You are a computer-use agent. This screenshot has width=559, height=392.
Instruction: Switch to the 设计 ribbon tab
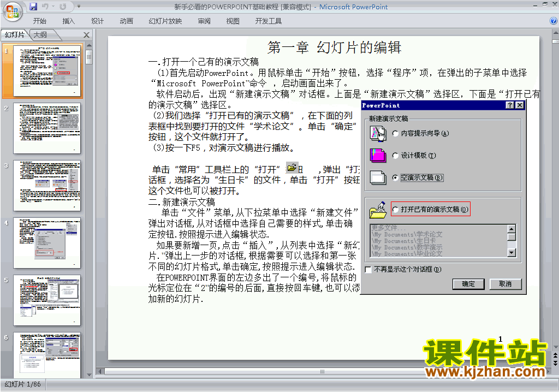[x=97, y=21]
